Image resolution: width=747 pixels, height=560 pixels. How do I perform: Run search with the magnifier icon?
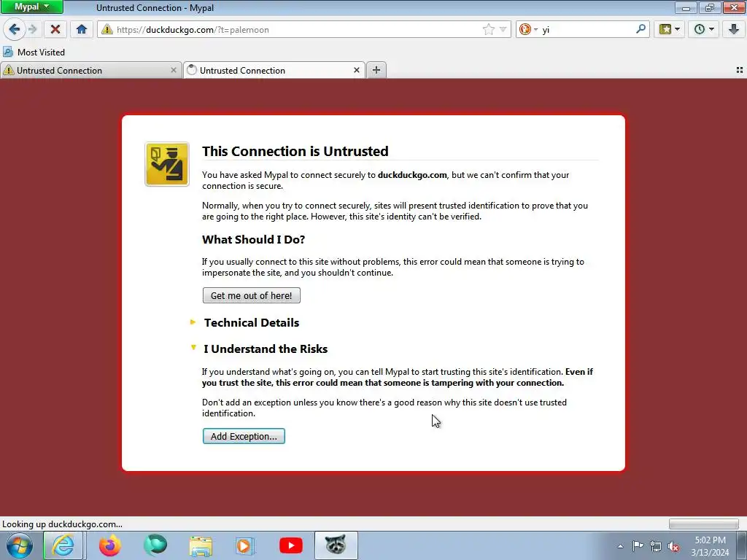click(640, 29)
